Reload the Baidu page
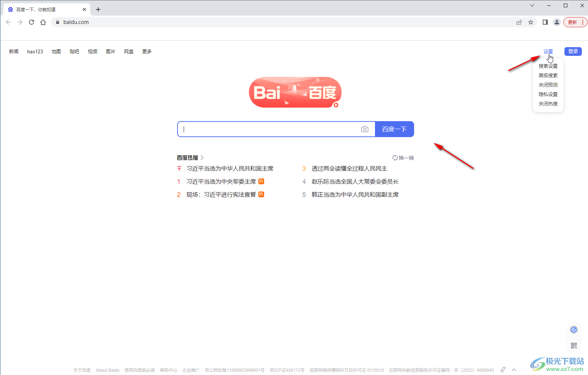Screen dimensions: 588x375 [32, 22]
